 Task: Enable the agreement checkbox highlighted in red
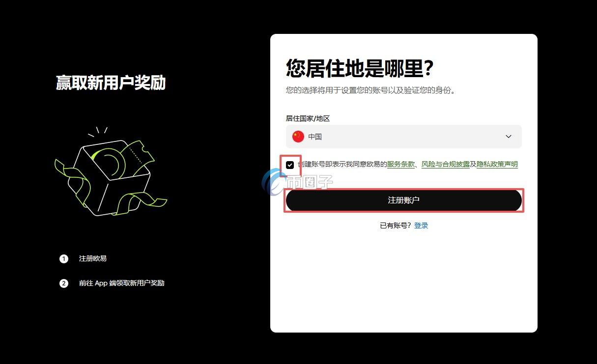coord(290,165)
